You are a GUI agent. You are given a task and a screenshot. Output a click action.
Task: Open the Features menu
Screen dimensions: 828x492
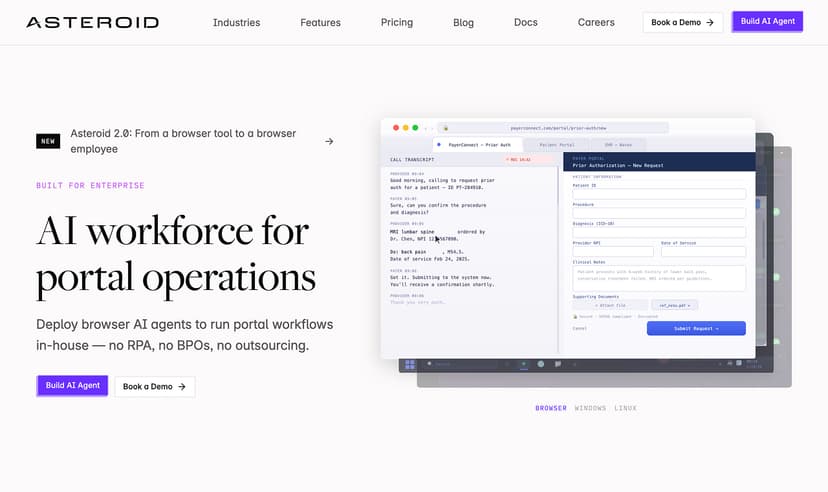(x=320, y=23)
